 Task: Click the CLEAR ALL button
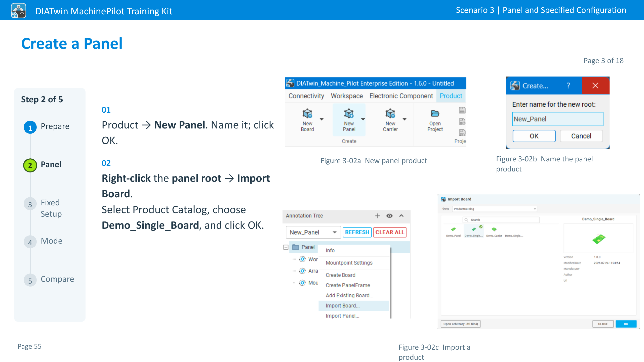point(390,232)
